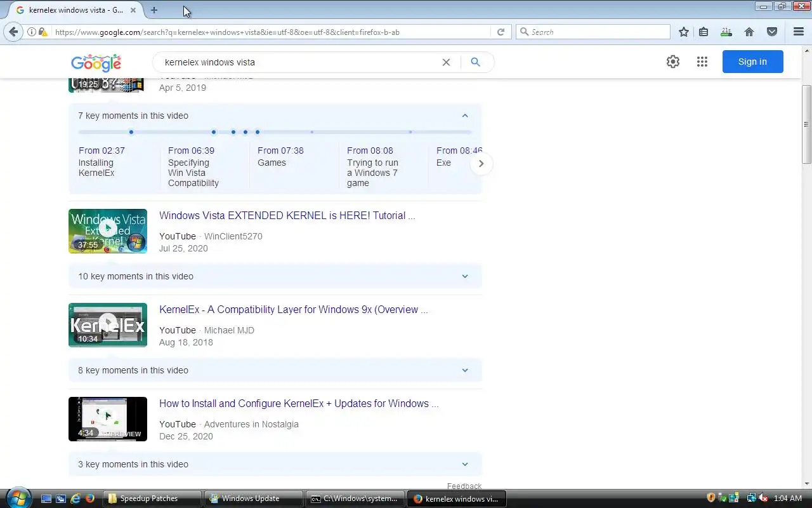
Task: Open How to Install and Configure KernelEx link
Action: 299,403
